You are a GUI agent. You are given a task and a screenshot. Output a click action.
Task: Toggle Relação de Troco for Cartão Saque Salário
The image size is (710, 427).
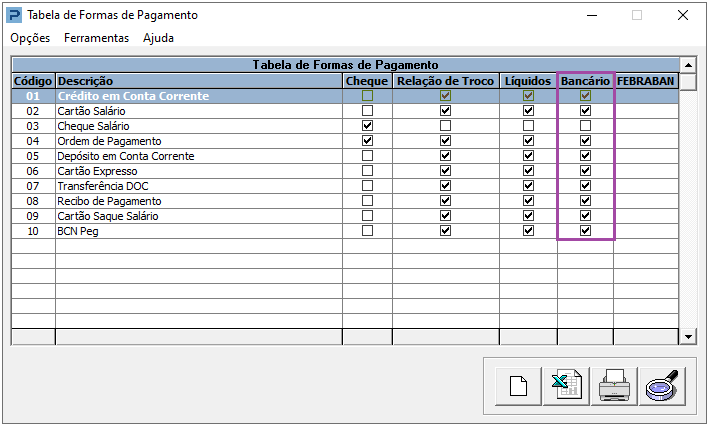pos(446,216)
